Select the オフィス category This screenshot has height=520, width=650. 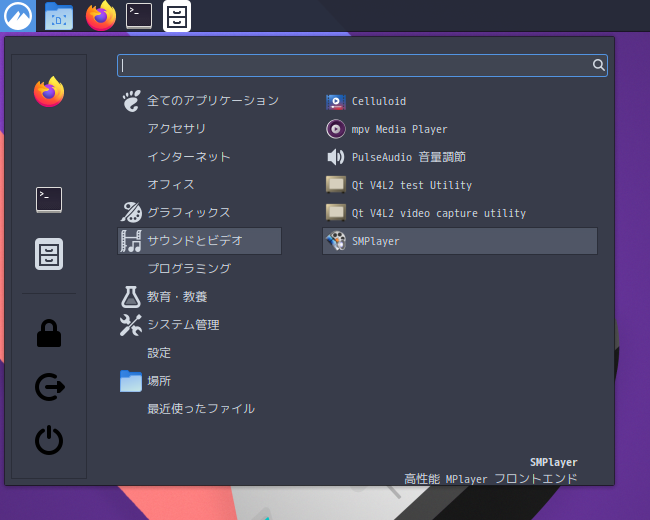coord(171,185)
